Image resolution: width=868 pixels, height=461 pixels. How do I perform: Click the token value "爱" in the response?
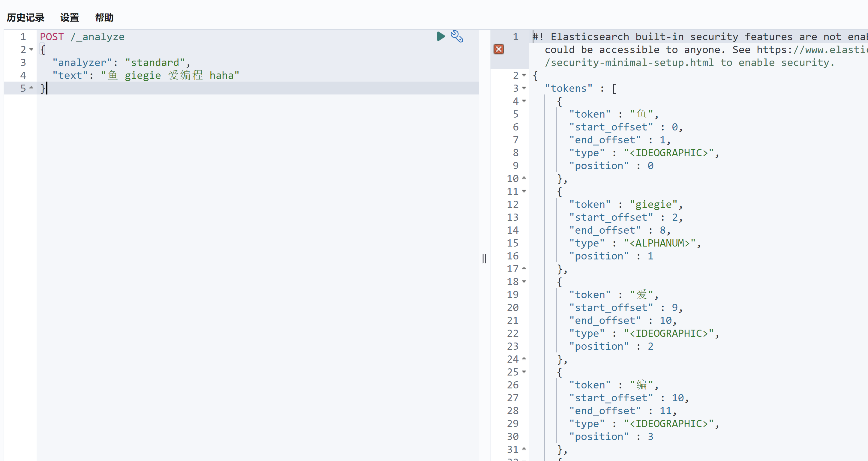(641, 295)
